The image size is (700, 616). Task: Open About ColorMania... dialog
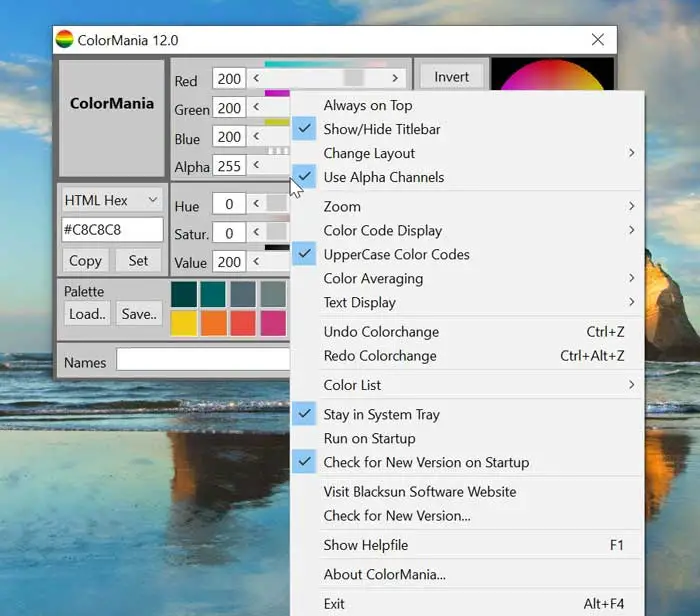(467, 574)
